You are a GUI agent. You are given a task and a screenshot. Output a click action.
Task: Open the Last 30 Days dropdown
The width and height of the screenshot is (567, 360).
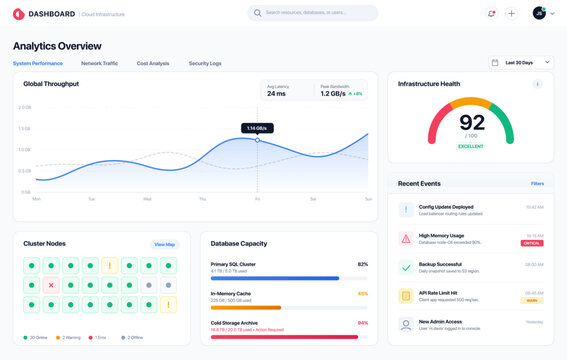coord(521,63)
